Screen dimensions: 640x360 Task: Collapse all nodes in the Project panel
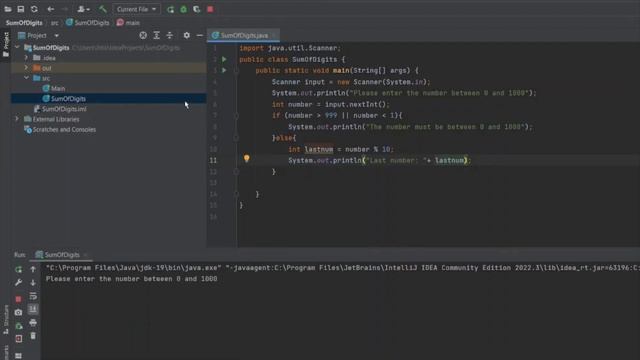(169, 36)
